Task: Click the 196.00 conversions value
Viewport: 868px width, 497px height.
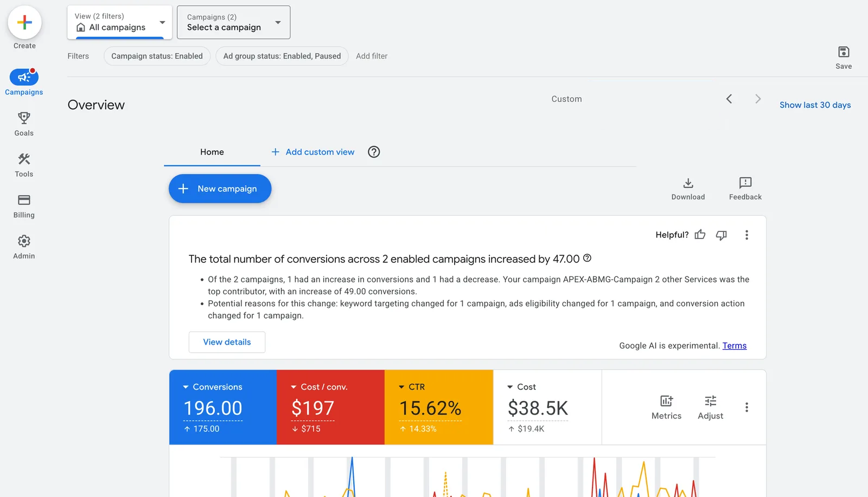Action: coord(213,408)
